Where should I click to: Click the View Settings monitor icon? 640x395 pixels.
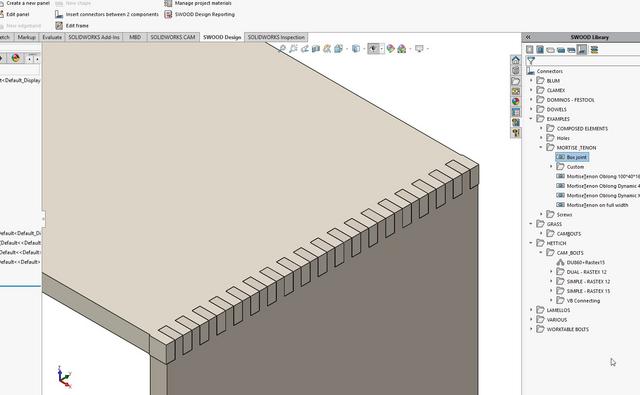tap(419, 49)
